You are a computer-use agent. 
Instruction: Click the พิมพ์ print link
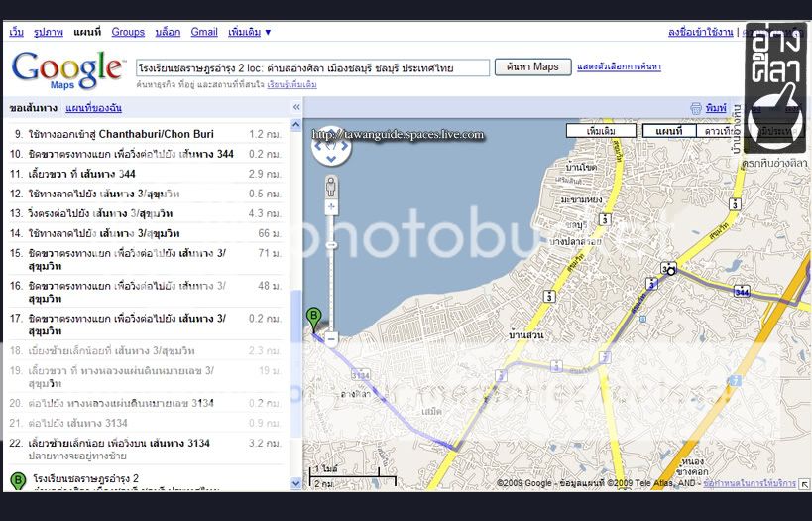point(716,108)
